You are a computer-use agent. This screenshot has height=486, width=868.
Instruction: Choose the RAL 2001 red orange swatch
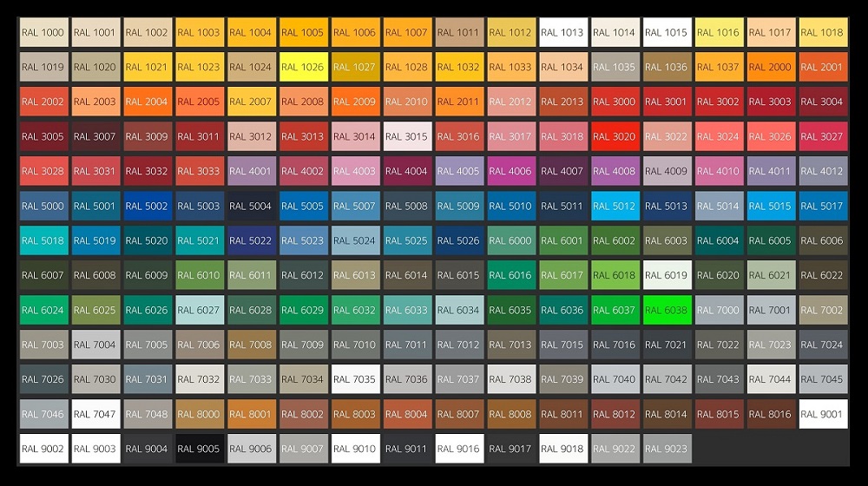823,67
